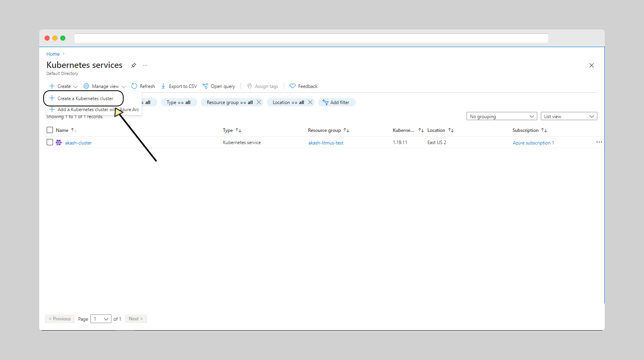This screenshot has width=644, height=360.
Task: Open Azure subscription 1 link
Action: tap(533, 143)
